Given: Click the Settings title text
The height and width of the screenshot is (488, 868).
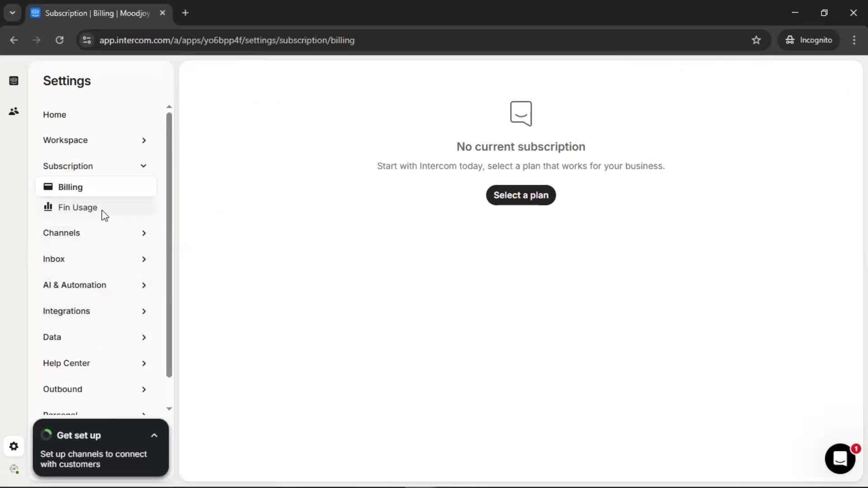Looking at the screenshot, I should tap(67, 81).
